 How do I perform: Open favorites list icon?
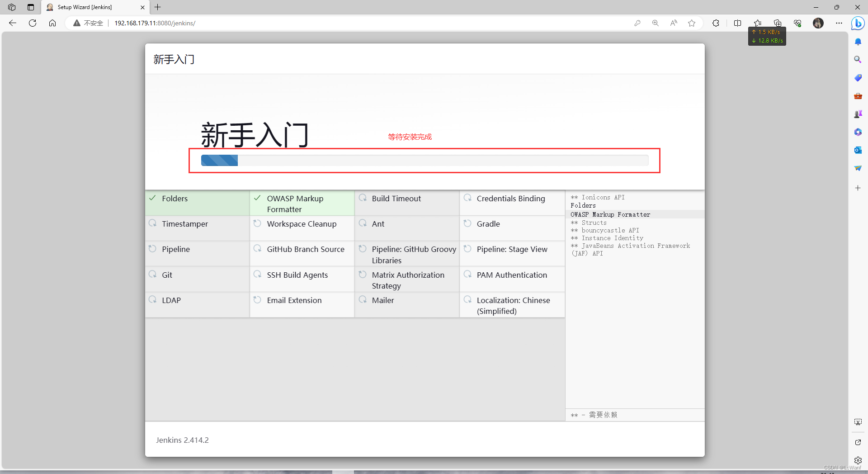758,23
